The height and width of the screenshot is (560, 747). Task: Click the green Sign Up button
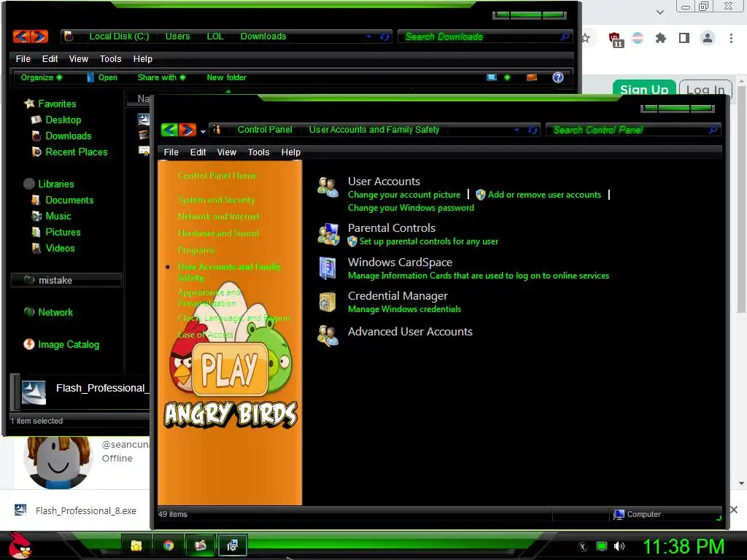tap(644, 88)
